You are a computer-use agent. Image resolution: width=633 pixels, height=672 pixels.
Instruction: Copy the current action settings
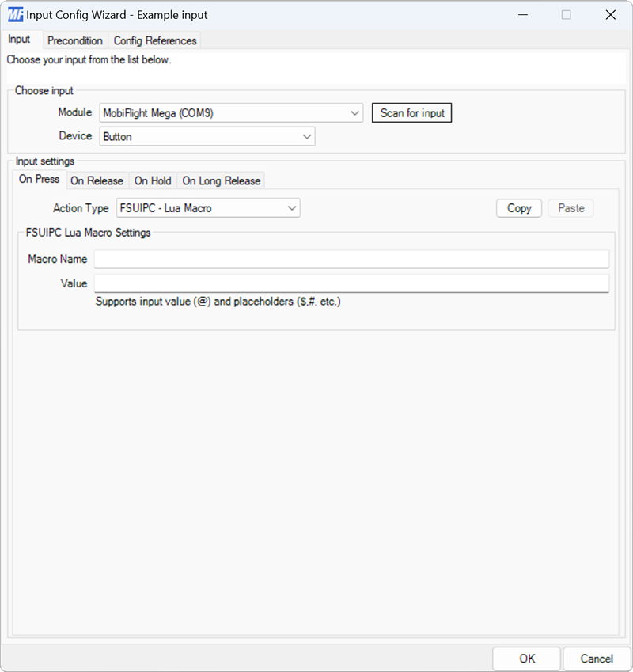(518, 207)
